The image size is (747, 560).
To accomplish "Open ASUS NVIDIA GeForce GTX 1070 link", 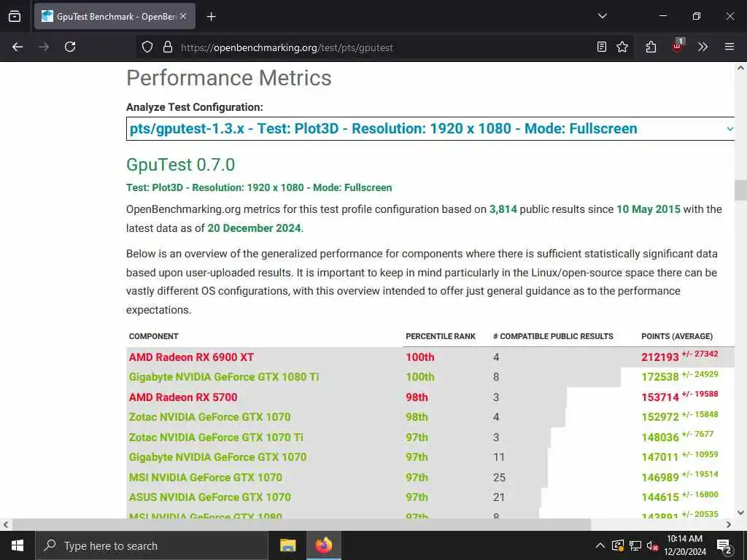I will (209, 497).
